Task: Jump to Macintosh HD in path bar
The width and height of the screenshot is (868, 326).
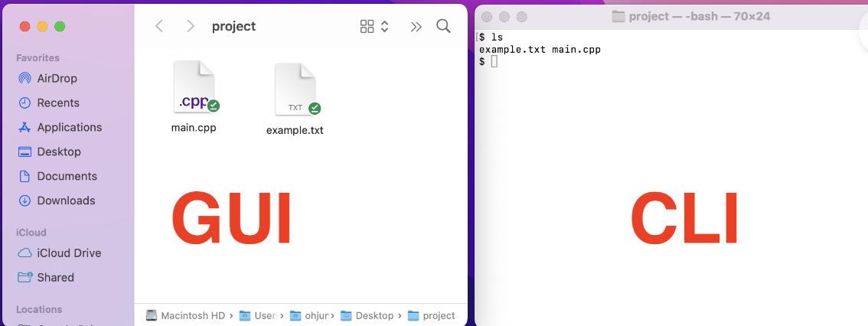Action: (186, 315)
